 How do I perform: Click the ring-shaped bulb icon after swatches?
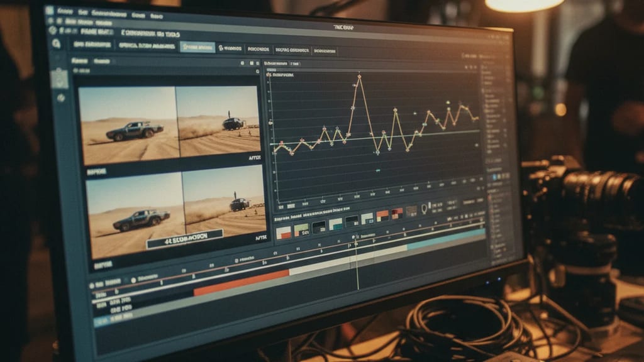coord(425,209)
